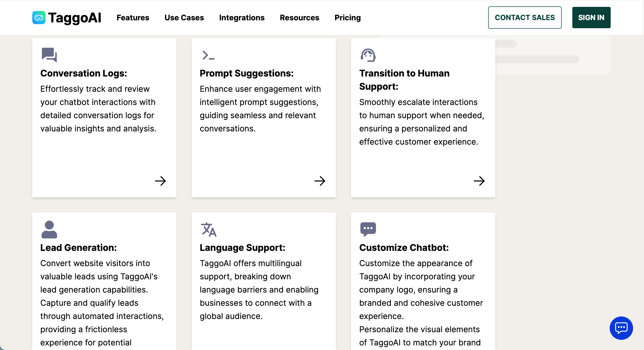Select the Conversation Logs card heading
This screenshot has height=350, width=644.
84,73
